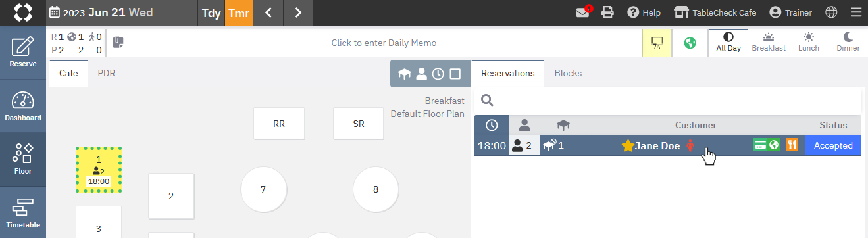Select the Dinner meal period
This screenshot has height=238, width=868.
848,42
